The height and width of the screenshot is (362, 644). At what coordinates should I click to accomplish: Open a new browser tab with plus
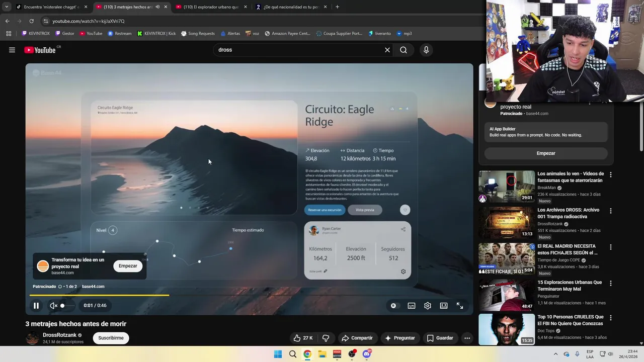click(337, 7)
